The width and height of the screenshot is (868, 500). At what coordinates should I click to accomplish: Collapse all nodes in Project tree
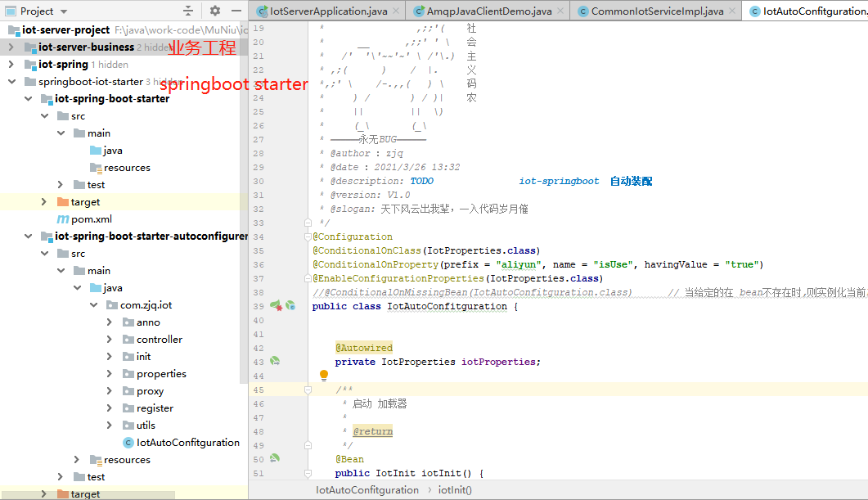pos(187,11)
